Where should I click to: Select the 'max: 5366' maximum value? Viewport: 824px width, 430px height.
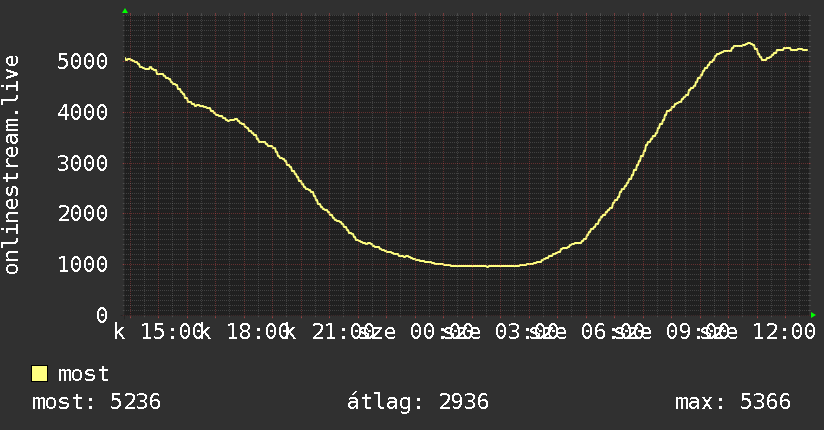pos(733,402)
